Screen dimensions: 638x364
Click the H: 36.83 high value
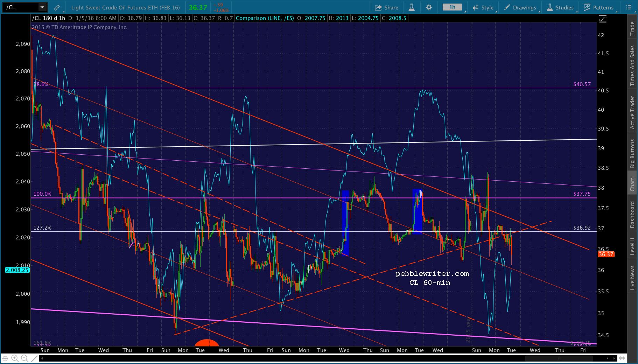[x=156, y=18]
